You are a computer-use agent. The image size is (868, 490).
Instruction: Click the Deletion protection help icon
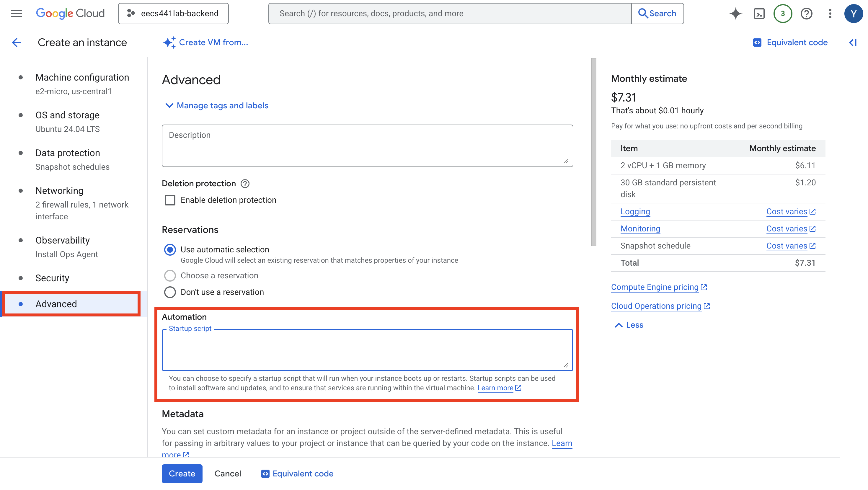pyautogui.click(x=245, y=184)
